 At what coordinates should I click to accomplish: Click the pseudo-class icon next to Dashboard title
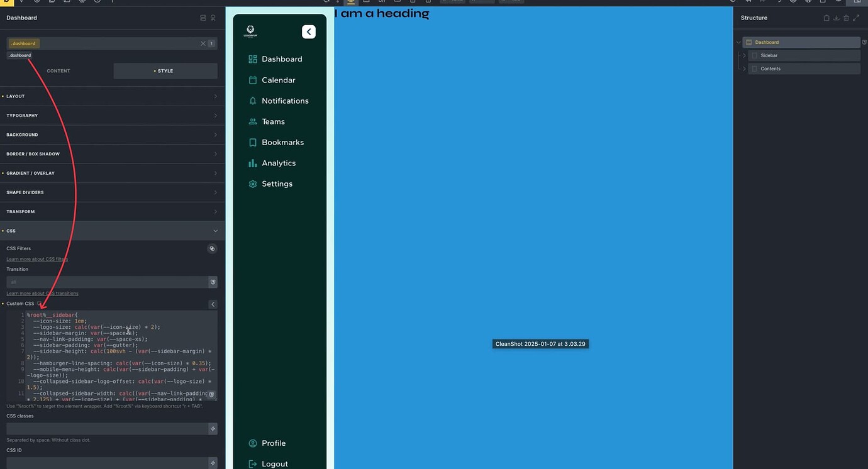(213, 18)
